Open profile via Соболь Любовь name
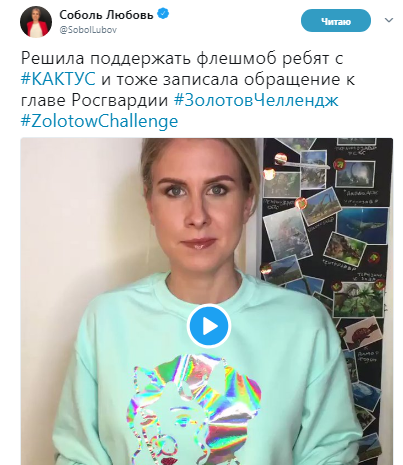Viewport: 403px width, 465px height. [x=106, y=14]
